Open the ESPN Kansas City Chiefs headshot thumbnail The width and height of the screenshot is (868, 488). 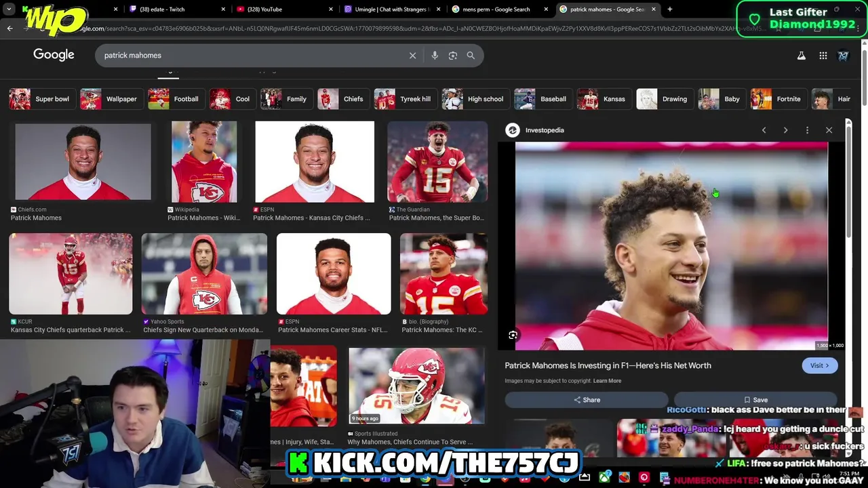pyautogui.click(x=315, y=161)
